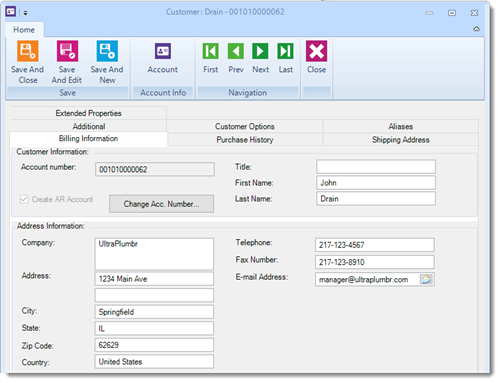Click the Zip Code field 62629
Viewport: 500px width, 383px height.
(x=154, y=345)
